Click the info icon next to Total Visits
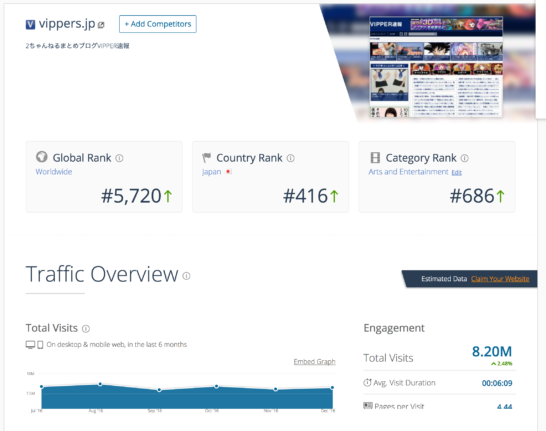546x431 pixels. tap(86, 329)
